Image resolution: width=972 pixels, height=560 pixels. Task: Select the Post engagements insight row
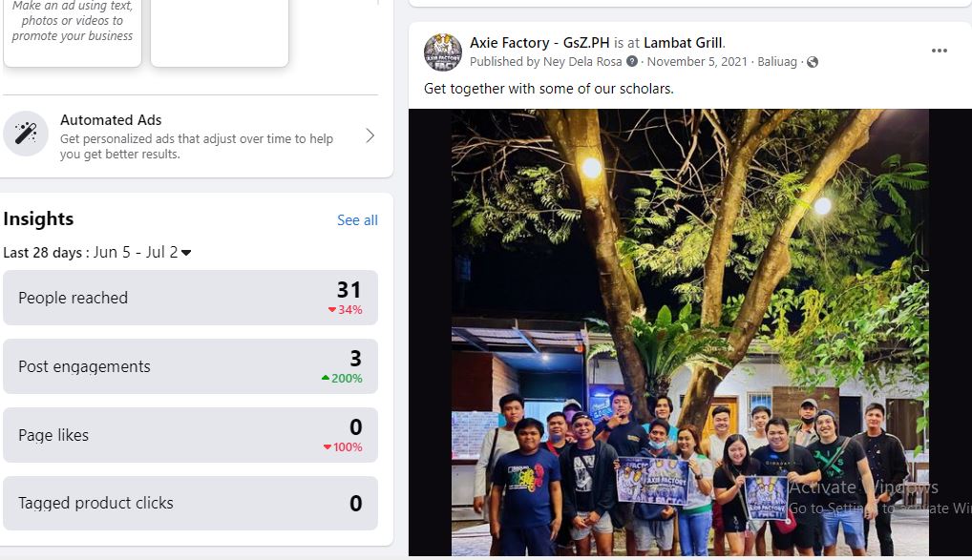[x=190, y=366]
